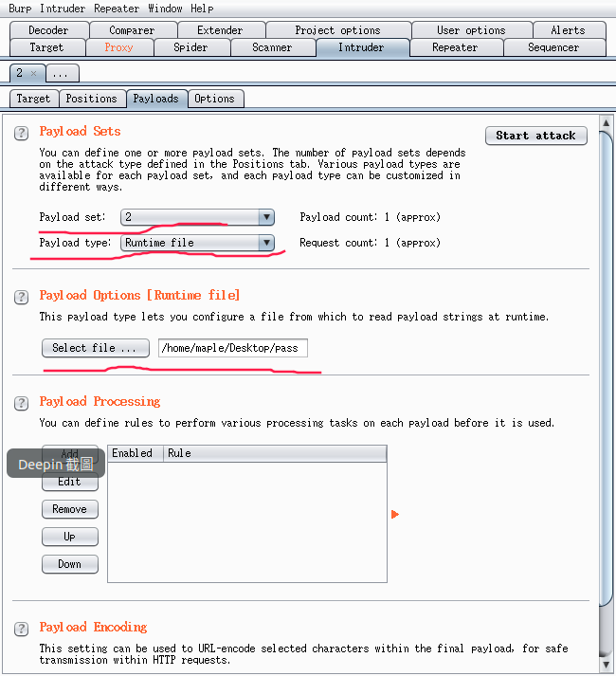Expand the Payload type dropdown
Image resolution: width=616 pixels, height=676 pixels.
266,243
